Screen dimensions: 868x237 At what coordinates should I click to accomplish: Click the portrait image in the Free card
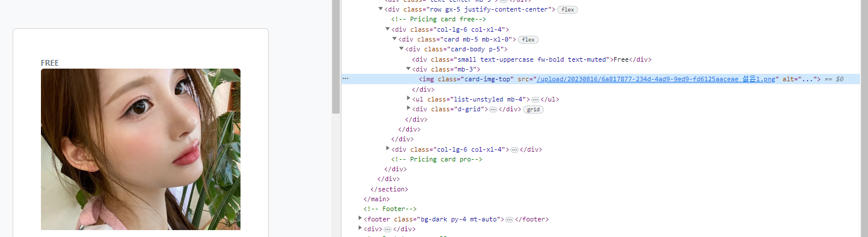point(141,149)
